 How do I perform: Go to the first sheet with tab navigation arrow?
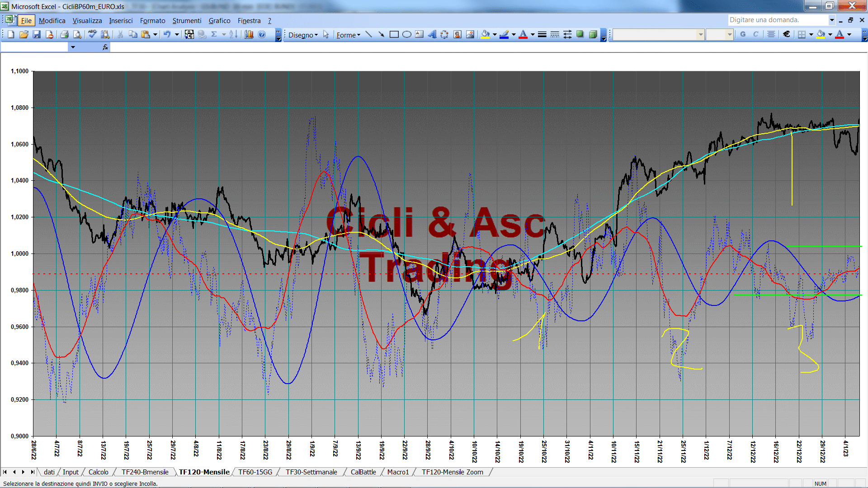pyautogui.click(x=5, y=472)
